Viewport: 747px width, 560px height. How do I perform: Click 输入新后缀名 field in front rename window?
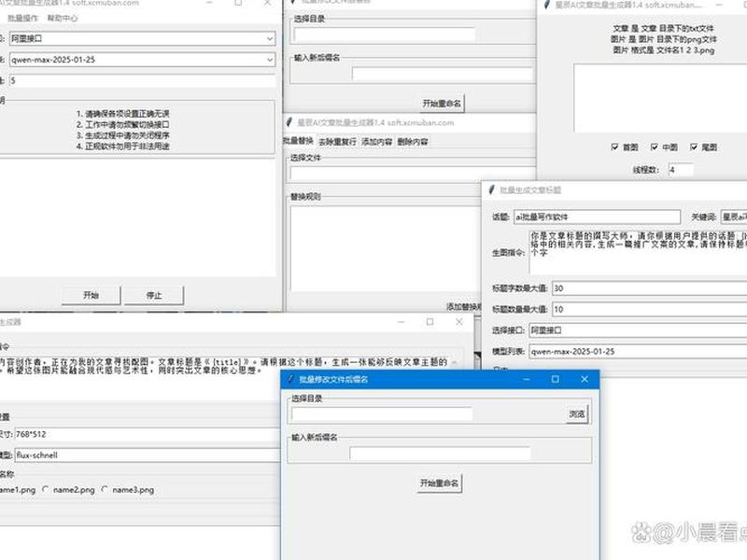point(440,454)
